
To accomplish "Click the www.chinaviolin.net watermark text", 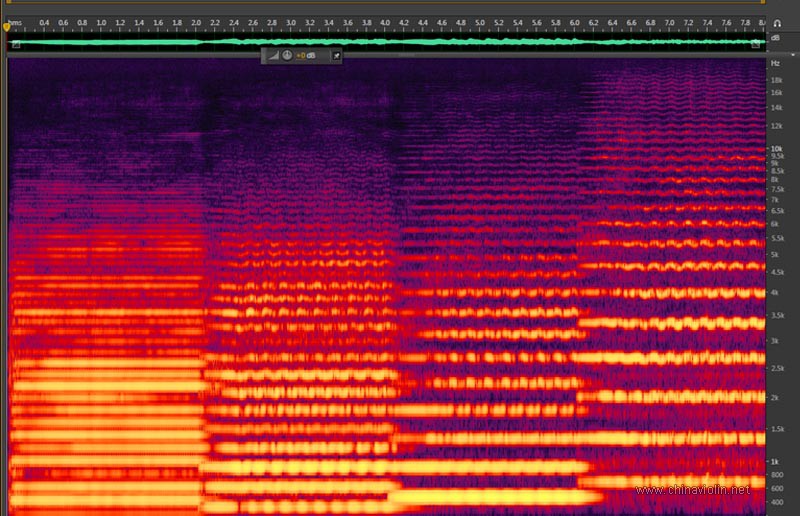I will tap(692, 490).
